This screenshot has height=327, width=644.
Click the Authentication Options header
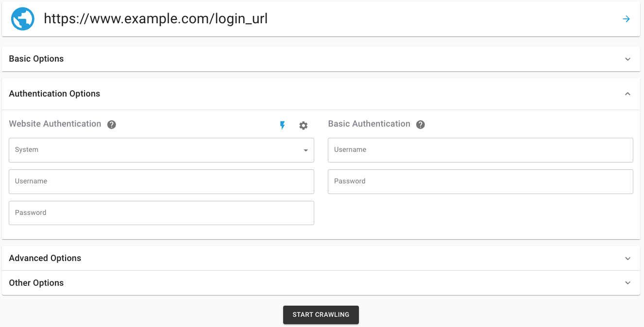point(54,94)
